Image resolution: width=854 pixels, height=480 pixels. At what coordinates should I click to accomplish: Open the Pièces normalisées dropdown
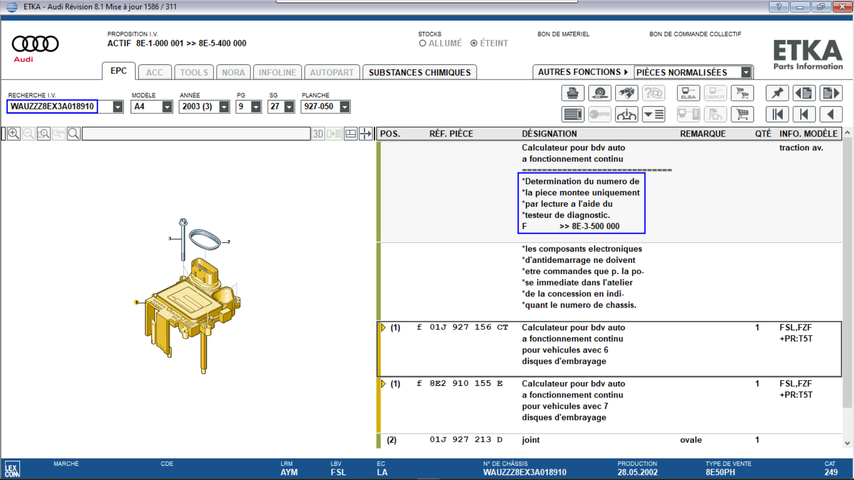[x=746, y=72]
